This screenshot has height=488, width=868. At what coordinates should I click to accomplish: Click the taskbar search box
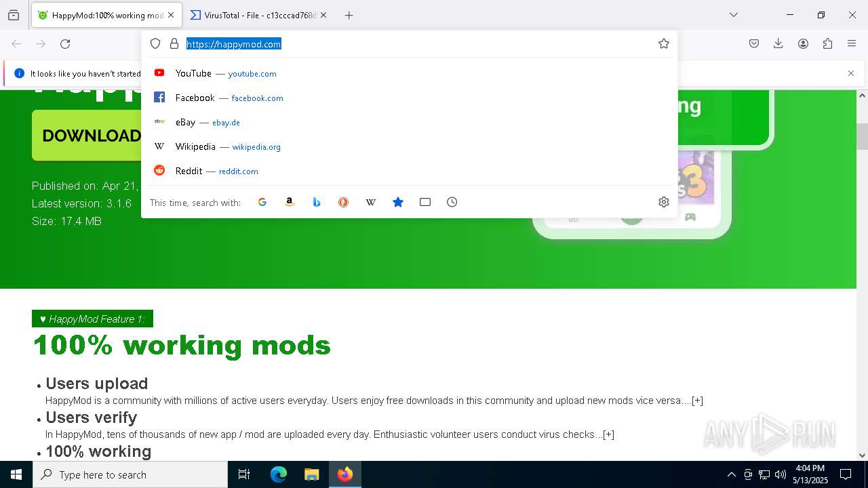point(130,474)
